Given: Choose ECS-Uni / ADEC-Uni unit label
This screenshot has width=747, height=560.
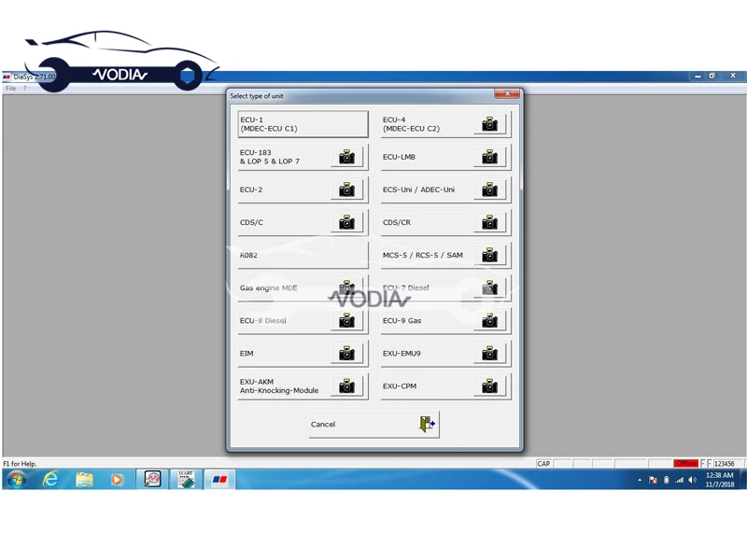Looking at the screenshot, I should 418,189.
